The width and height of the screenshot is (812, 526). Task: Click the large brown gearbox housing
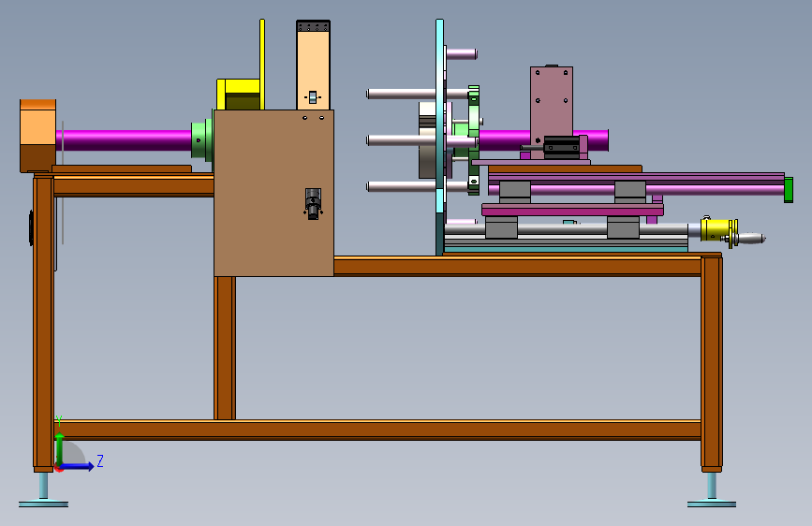coord(273,193)
